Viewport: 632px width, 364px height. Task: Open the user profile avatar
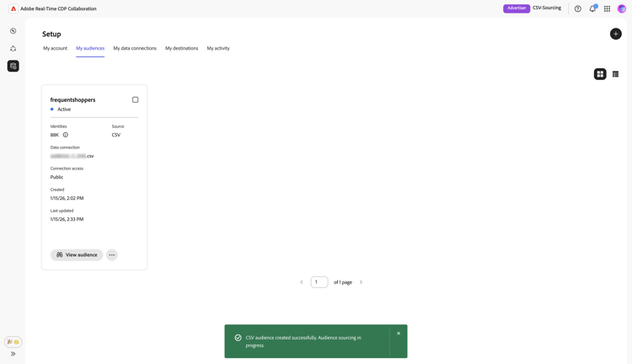(622, 9)
